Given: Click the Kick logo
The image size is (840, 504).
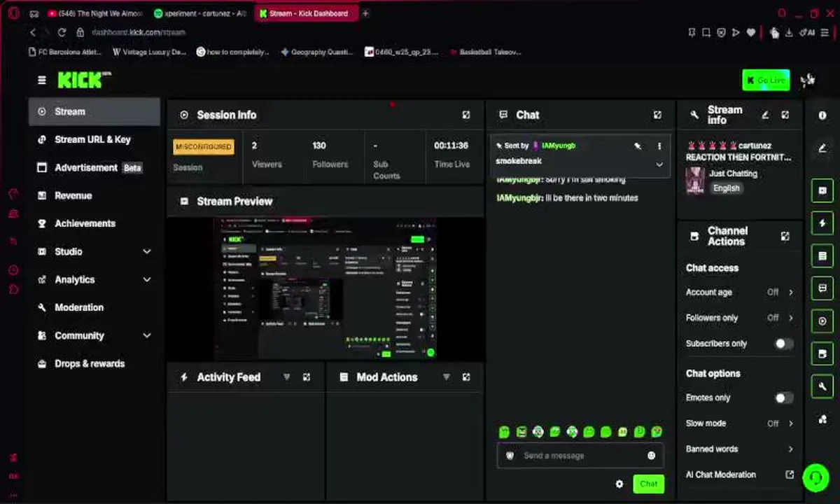Looking at the screenshot, I should click(x=83, y=80).
